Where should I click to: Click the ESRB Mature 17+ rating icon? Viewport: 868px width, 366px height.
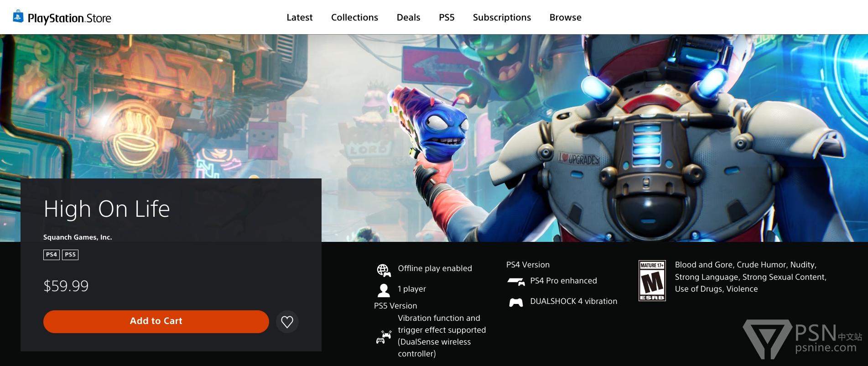pos(652,281)
